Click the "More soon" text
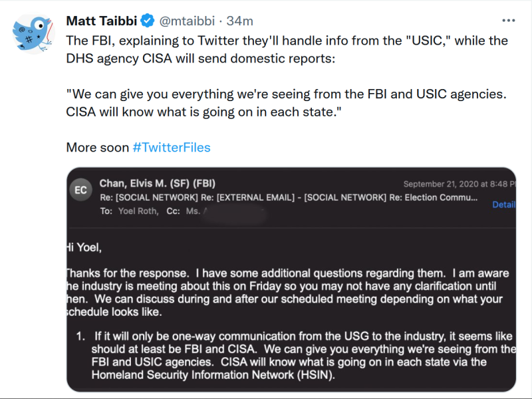Viewport: 532px width, 399px height. pos(97,148)
